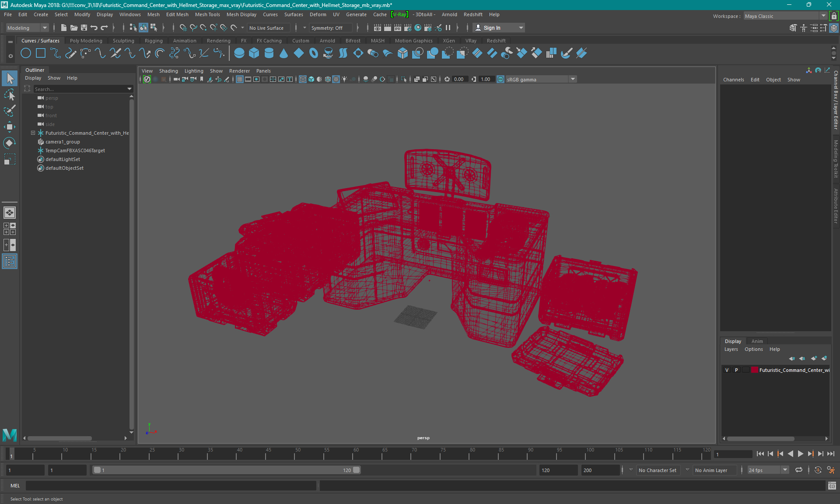The image size is (840, 504).
Task: Click the Lasso selection tool
Action: click(10, 94)
